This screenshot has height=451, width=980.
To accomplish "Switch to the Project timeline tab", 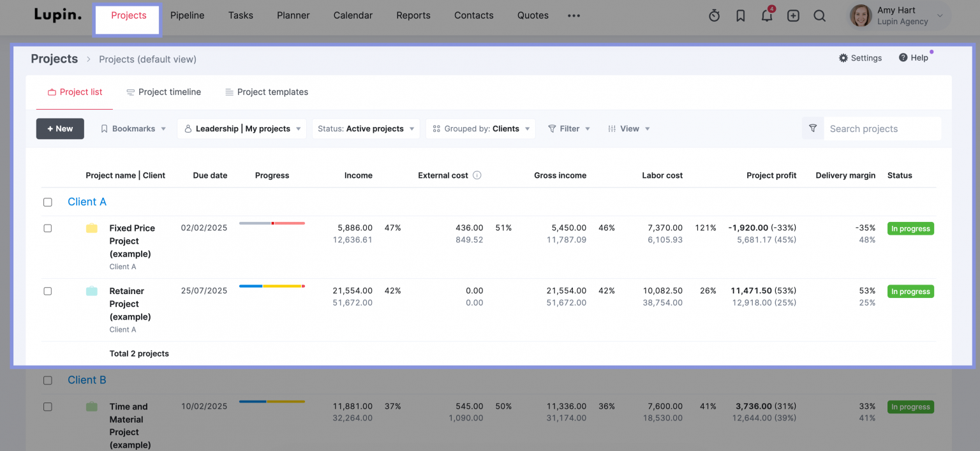I will pyautogui.click(x=163, y=92).
